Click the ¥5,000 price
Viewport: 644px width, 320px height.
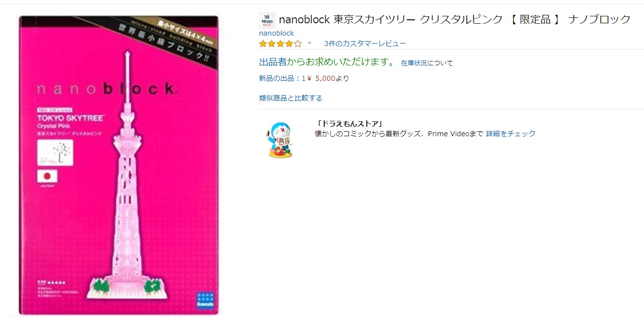321,78
